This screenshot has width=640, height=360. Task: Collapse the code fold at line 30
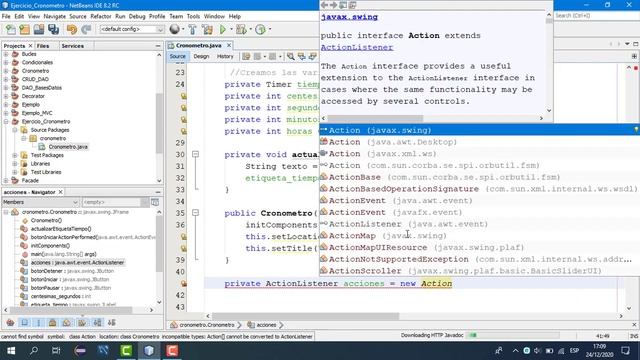[196, 154]
